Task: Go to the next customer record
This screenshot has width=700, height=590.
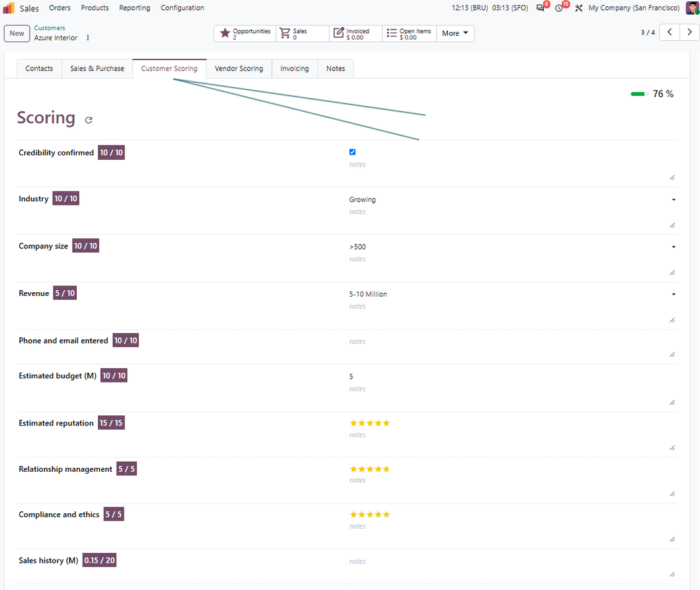Action: tap(689, 32)
